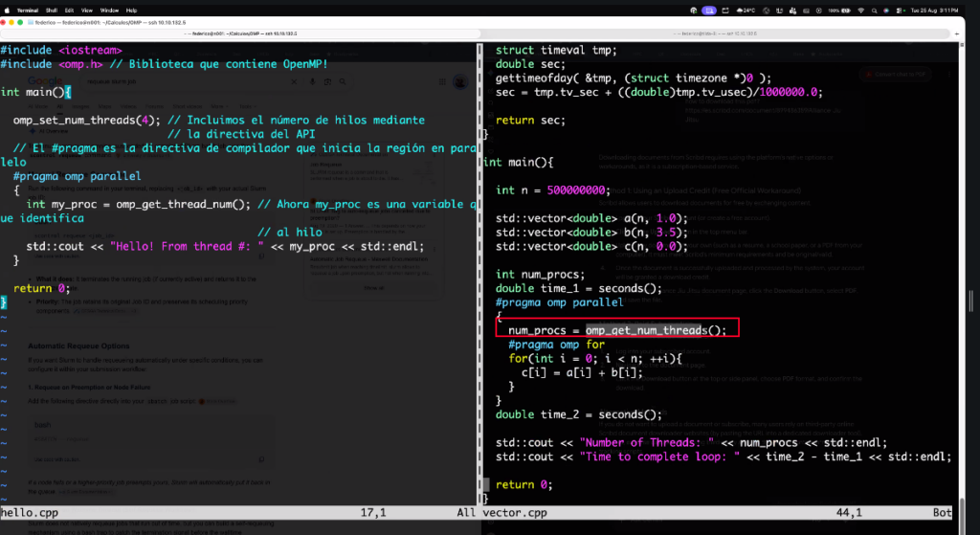The height and width of the screenshot is (535, 980).
Task: Switch to the federico@n001 OMP terminal tab
Action: tap(240, 33)
